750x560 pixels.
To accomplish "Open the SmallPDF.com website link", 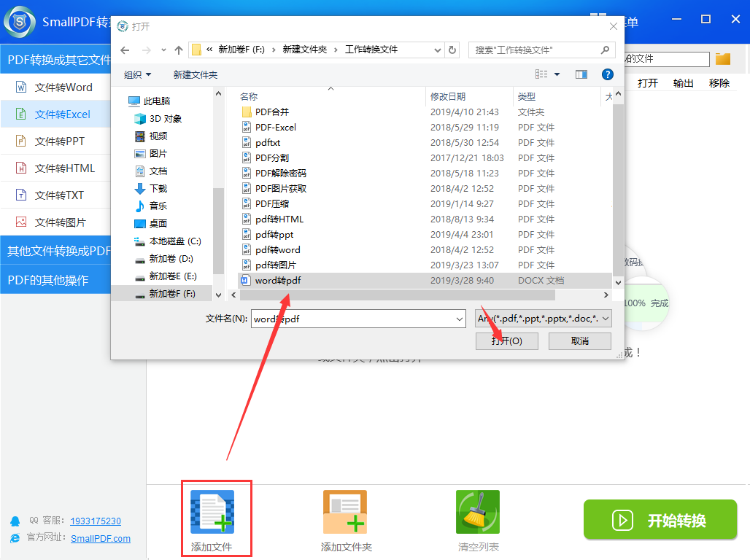I will point(101,539).
